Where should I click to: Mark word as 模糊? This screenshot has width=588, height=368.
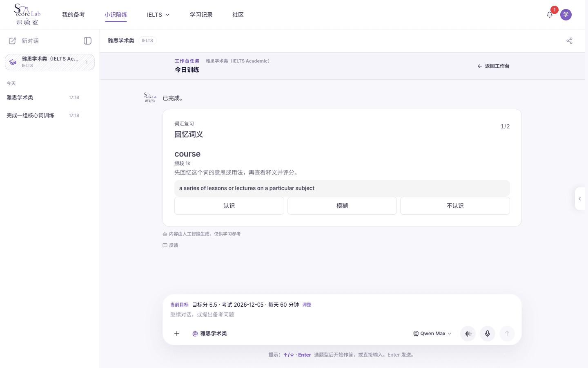(342, 206)
